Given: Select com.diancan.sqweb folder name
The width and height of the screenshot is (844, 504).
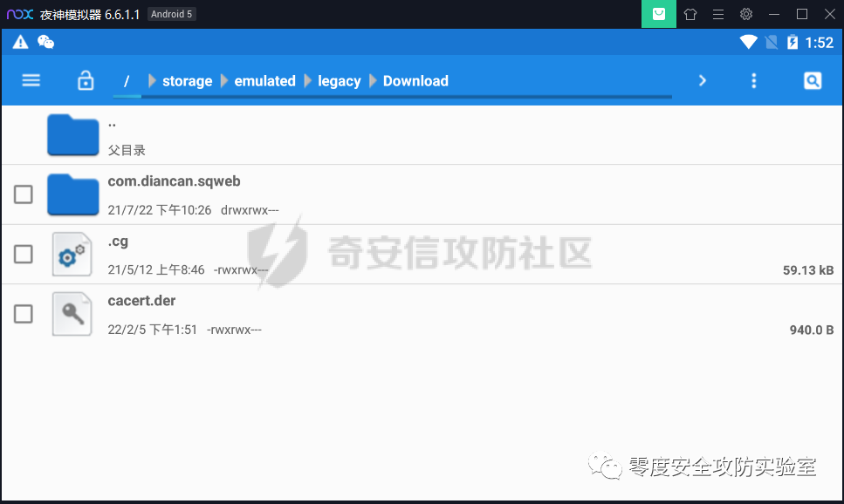Looking at the screenshot, I should point(174,181).
